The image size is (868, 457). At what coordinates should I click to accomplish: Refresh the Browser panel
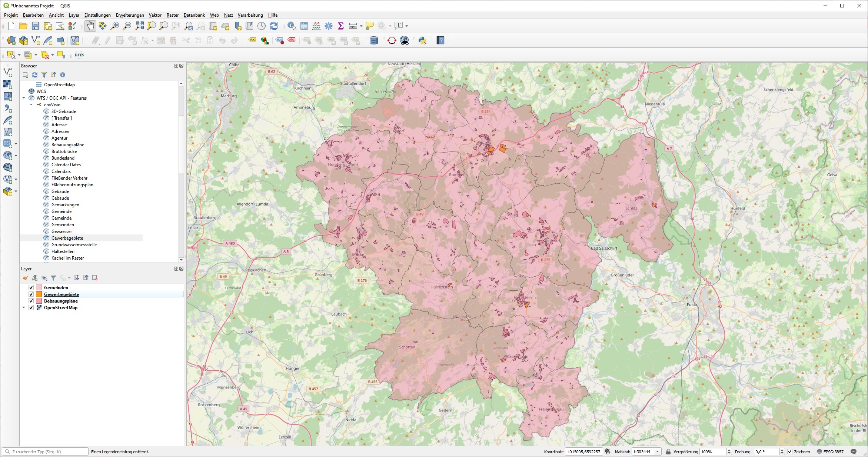[x=35, y=75]
